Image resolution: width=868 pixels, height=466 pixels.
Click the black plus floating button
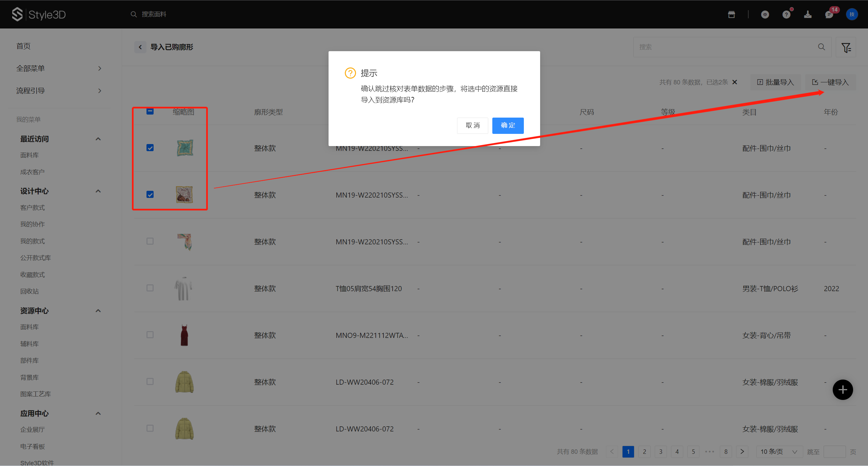[x=843, y=390]
